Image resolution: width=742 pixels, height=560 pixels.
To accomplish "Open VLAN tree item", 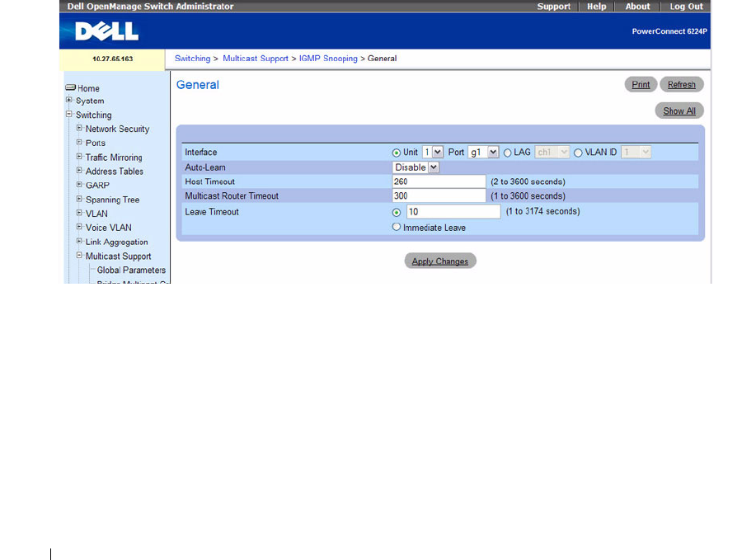I will pos(96,214).
